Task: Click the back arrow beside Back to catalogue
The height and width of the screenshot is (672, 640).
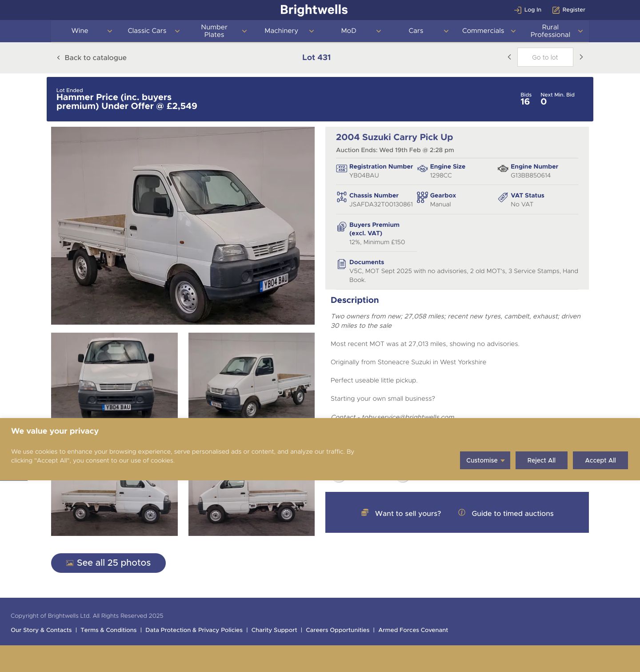Action: click(x=58, y=57)
